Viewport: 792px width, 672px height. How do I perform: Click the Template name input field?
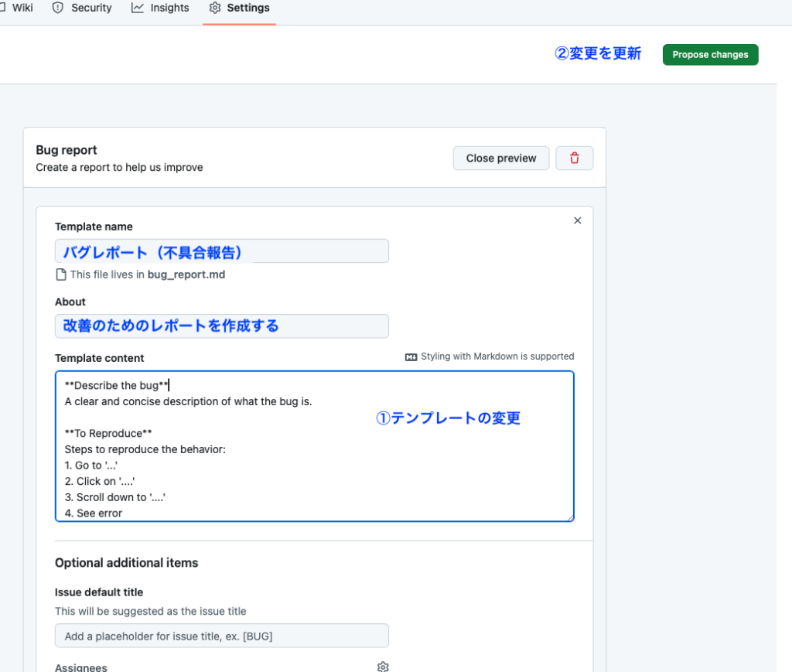coord(221,251)
